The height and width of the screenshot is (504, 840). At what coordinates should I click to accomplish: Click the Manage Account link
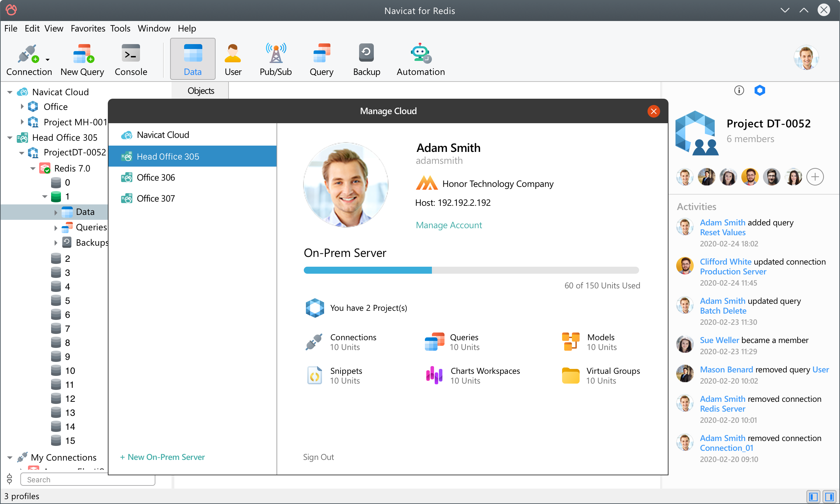point(449,225)
